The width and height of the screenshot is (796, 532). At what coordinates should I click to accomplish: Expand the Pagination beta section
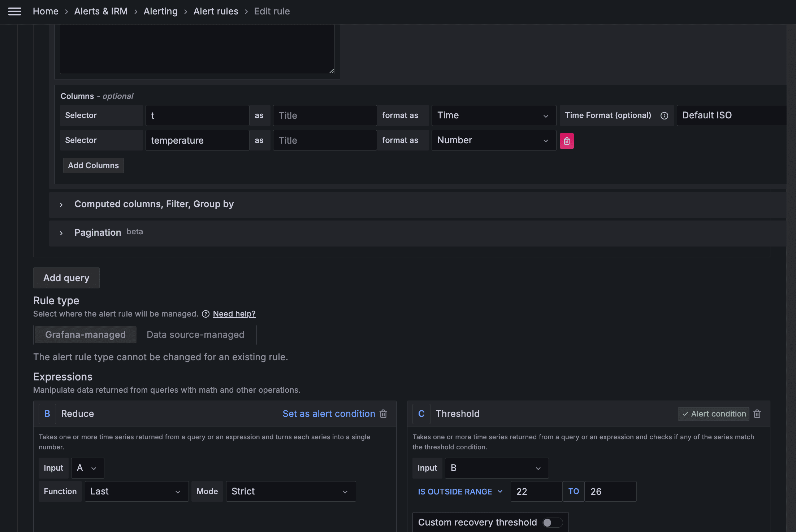coord(98,233)
